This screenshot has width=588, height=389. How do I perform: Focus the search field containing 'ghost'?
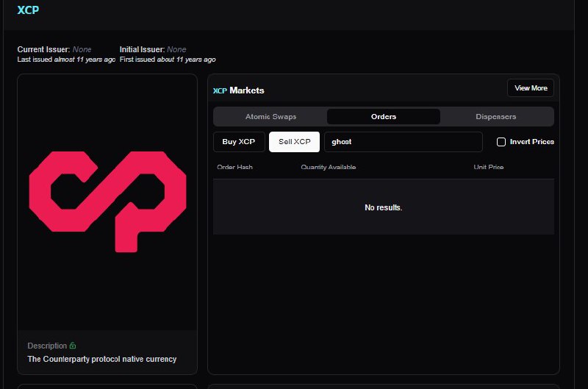tap(403, 142)
